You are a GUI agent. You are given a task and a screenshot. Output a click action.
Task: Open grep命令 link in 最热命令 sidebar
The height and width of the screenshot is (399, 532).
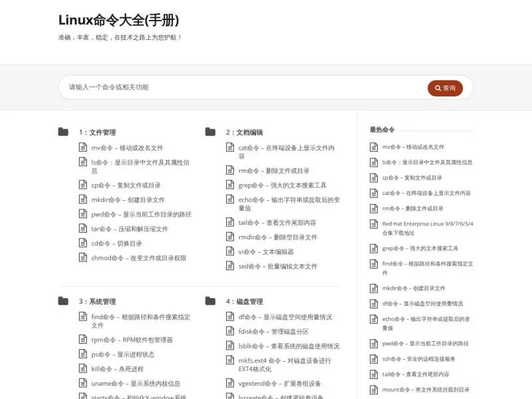(x=420, y=248)
